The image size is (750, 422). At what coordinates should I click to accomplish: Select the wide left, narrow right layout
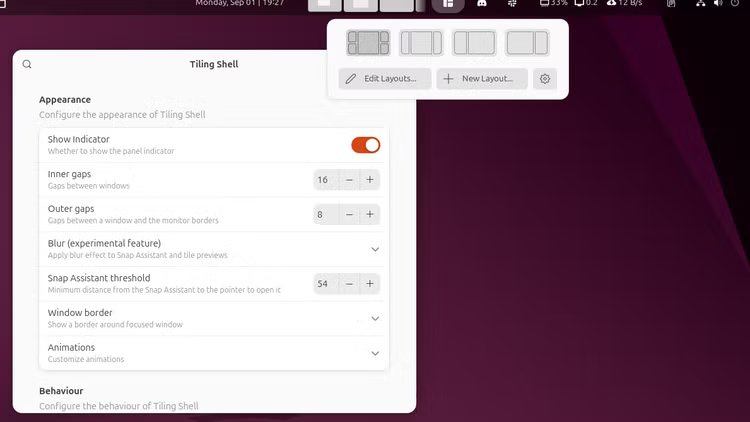click(527, 43)
